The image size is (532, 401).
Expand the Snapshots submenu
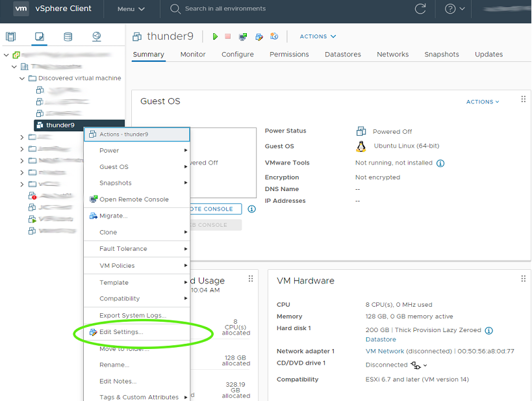click(x=136, y=183)
